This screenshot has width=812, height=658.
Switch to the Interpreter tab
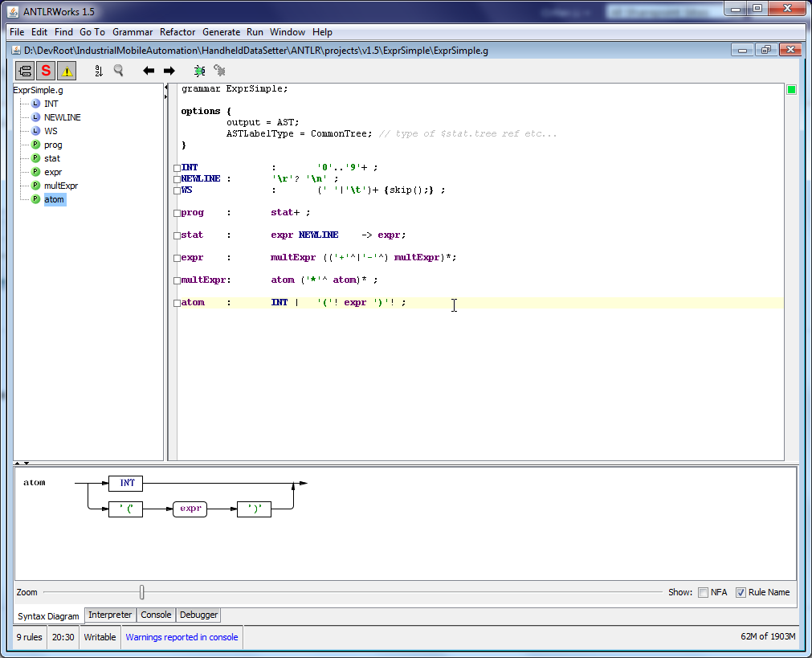tap(110, 615)
